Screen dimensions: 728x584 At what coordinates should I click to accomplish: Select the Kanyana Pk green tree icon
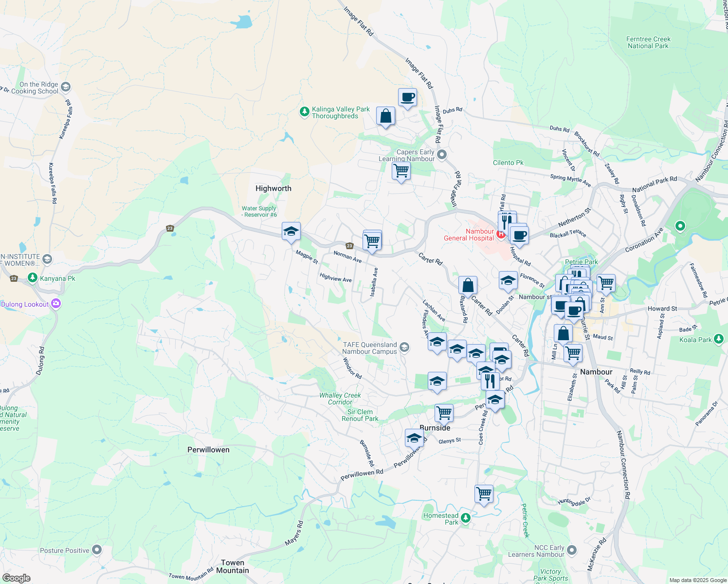coord(33,278)
